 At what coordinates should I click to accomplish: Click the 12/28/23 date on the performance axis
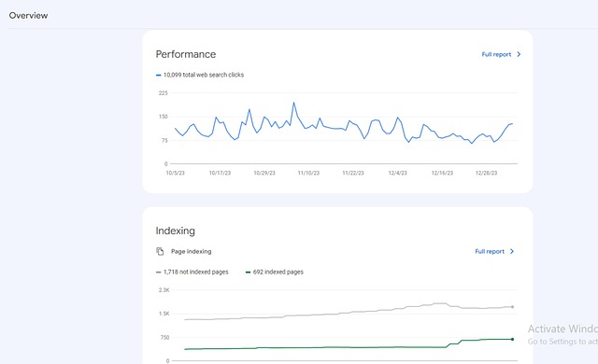coord(486,173)
